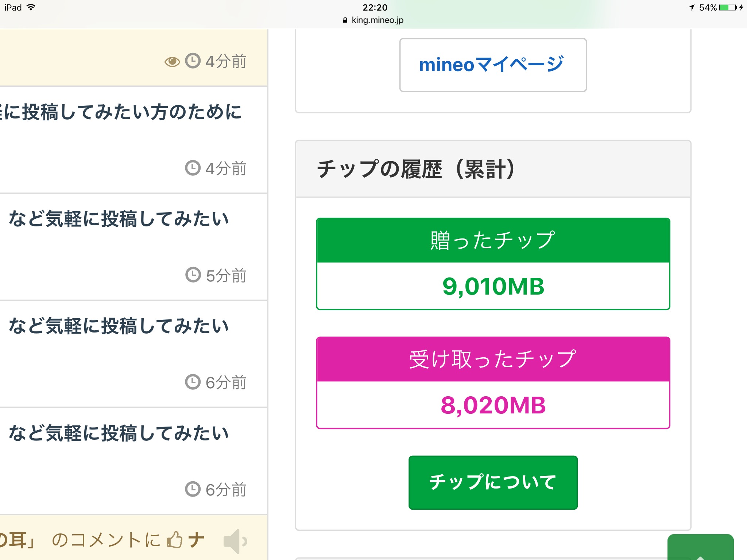Tap the king.mineo.jp address bar

pos(373,20)
